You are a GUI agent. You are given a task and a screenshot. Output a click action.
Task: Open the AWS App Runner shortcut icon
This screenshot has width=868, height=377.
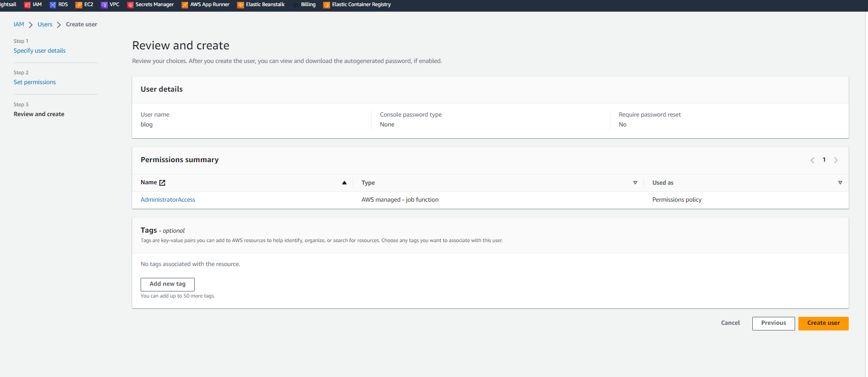pos(185,5)
